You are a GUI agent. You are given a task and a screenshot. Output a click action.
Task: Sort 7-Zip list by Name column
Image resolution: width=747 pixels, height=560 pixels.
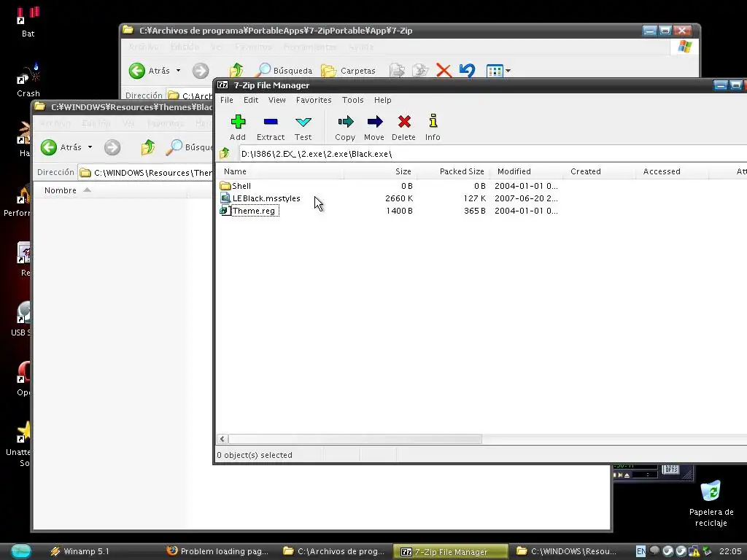coord(280,171)
